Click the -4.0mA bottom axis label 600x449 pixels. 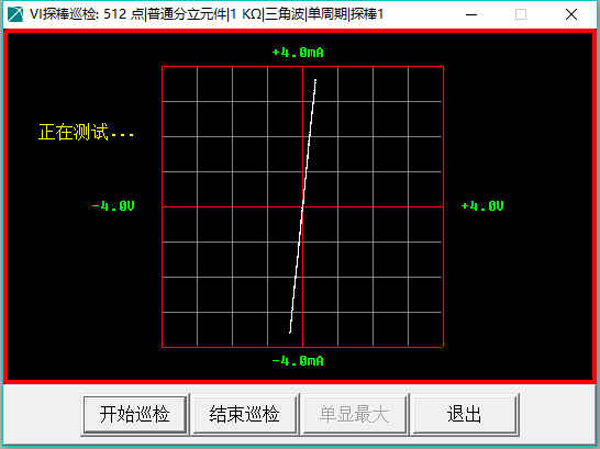pos(298,361)
